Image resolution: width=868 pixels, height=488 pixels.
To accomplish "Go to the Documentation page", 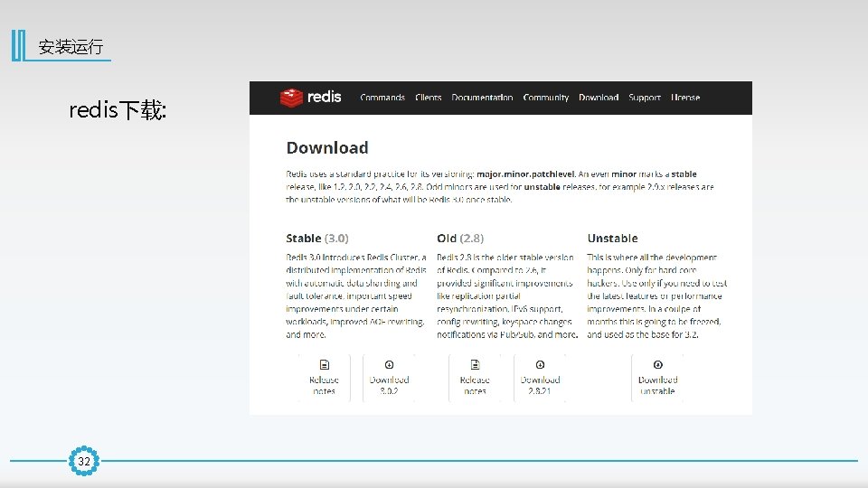I will [482, 98].
